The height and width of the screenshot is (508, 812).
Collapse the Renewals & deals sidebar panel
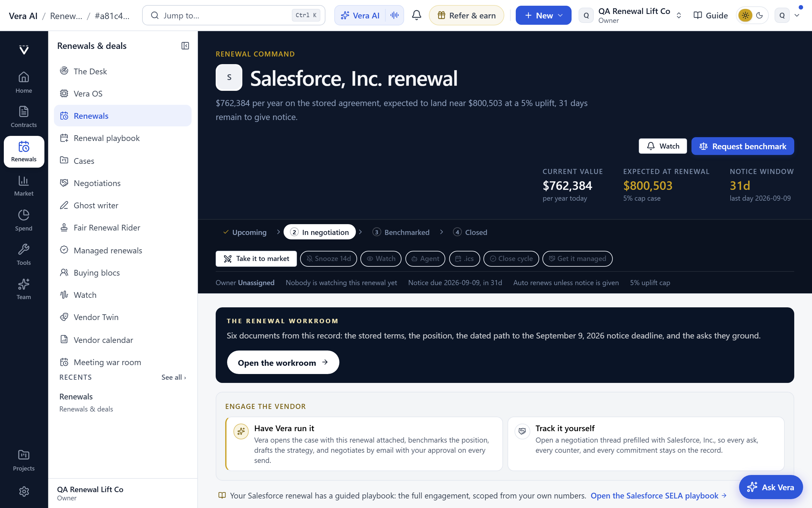(185, 46)
